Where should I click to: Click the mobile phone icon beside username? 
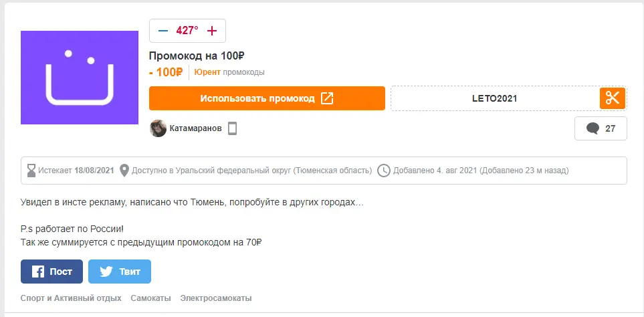point(233,128)
